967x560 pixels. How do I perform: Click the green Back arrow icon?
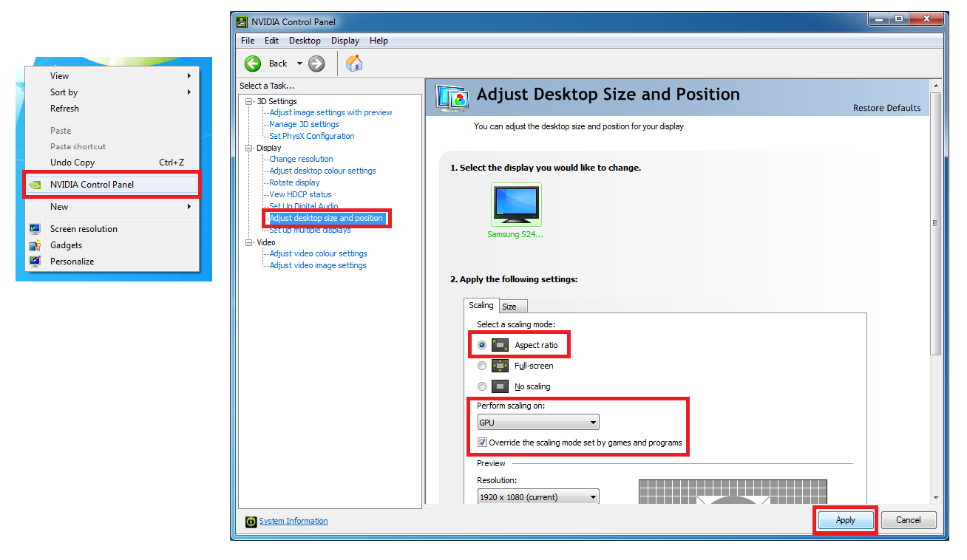pyautogui.click(x=253, y=64)
